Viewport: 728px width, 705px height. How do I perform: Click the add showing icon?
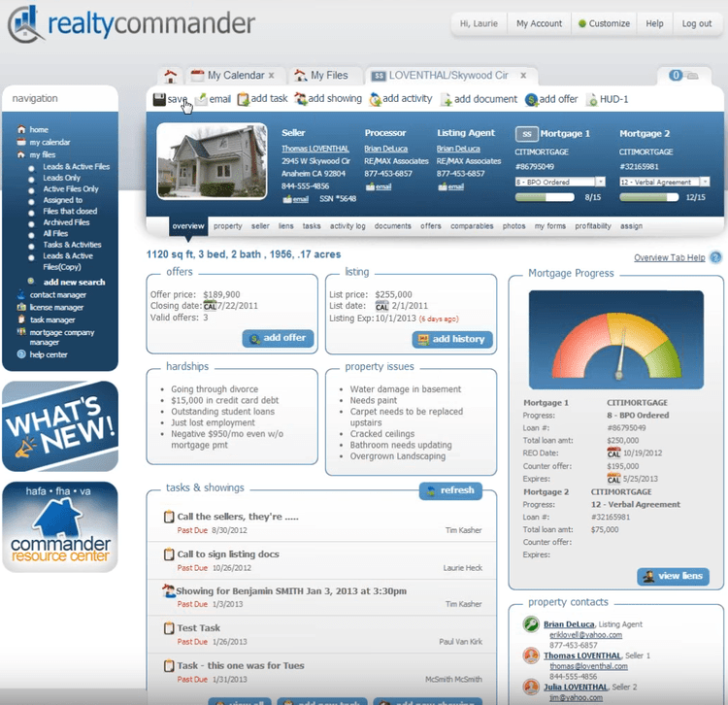tap(301, 99)
